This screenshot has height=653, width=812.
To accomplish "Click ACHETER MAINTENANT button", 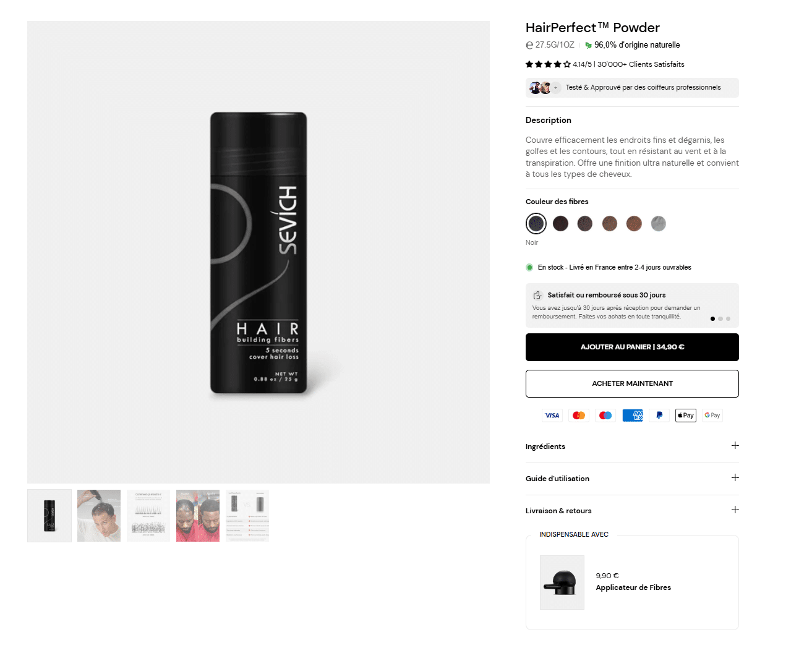I will [632, 383].
